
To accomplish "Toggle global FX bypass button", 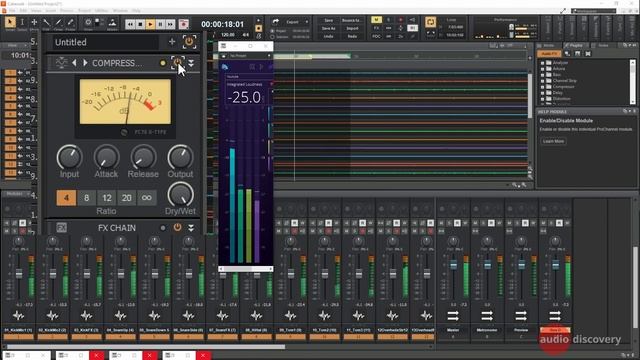I will tap(376, 28).
